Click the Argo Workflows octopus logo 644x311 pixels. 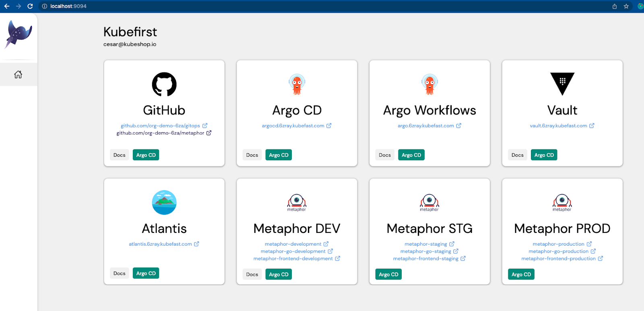click(x=429, y=84)
